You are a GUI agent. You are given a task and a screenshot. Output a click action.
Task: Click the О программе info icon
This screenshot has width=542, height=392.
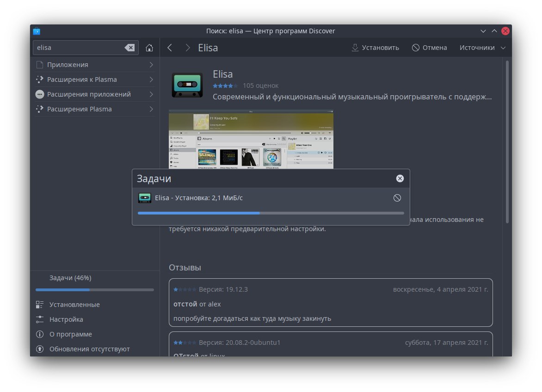(x=40, y=334)
